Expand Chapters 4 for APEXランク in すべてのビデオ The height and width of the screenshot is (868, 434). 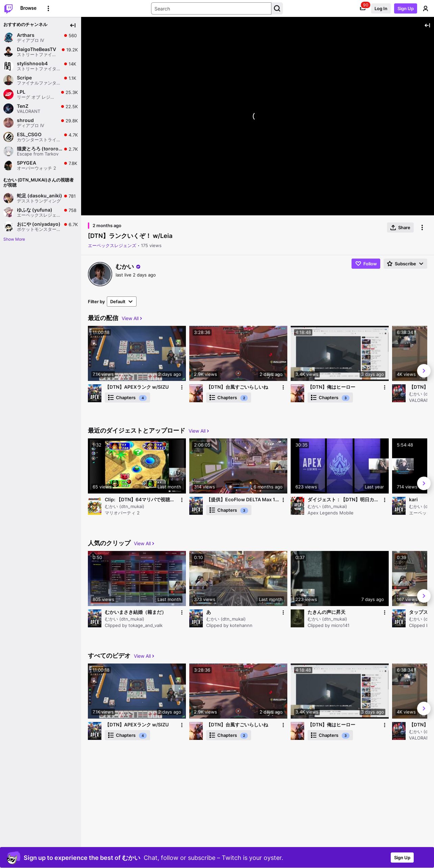click(x=127, y=736)
